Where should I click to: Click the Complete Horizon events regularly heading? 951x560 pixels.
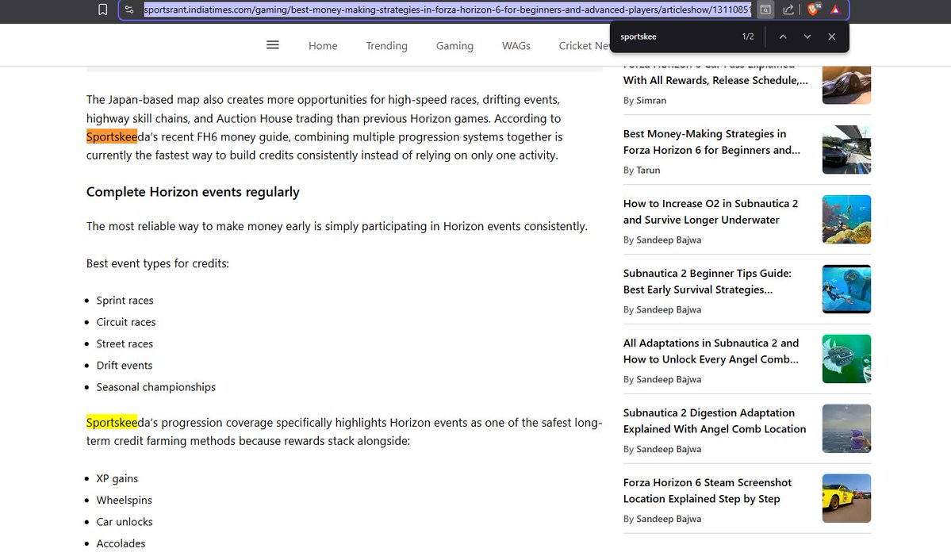tap(193, 192)
